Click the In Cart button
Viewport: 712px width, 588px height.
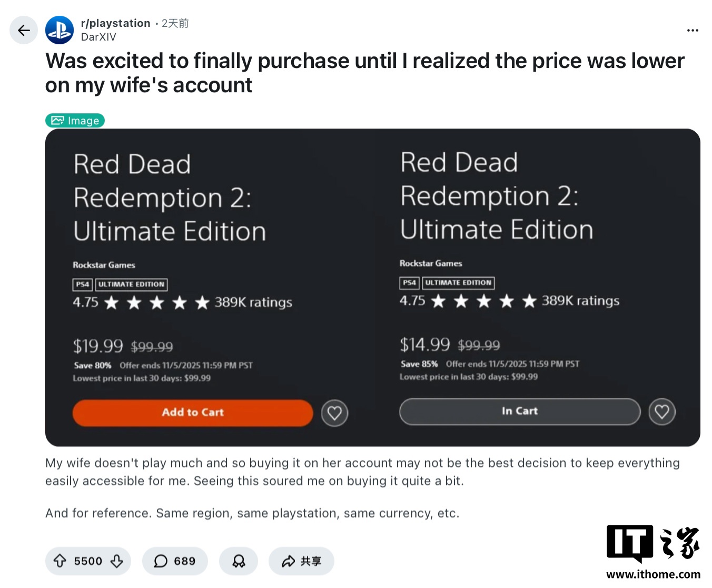pyautogui.click(x=519, y=411)
